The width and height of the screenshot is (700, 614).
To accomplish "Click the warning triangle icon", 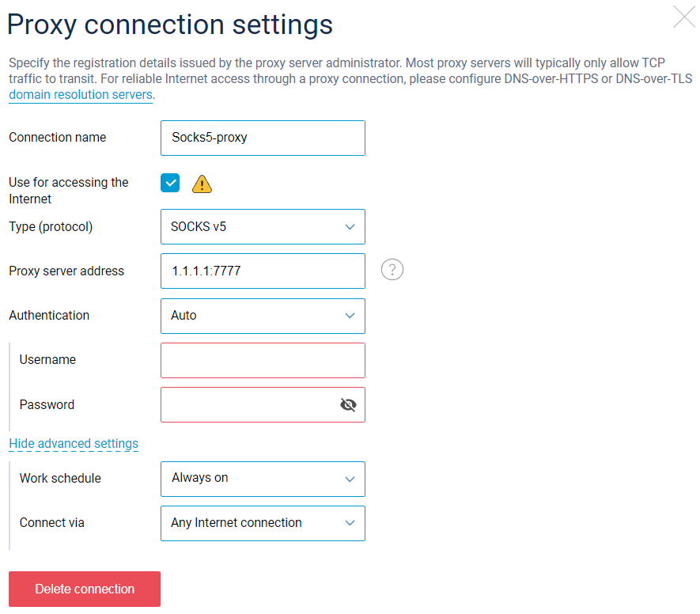I will (x=202, y=183).
